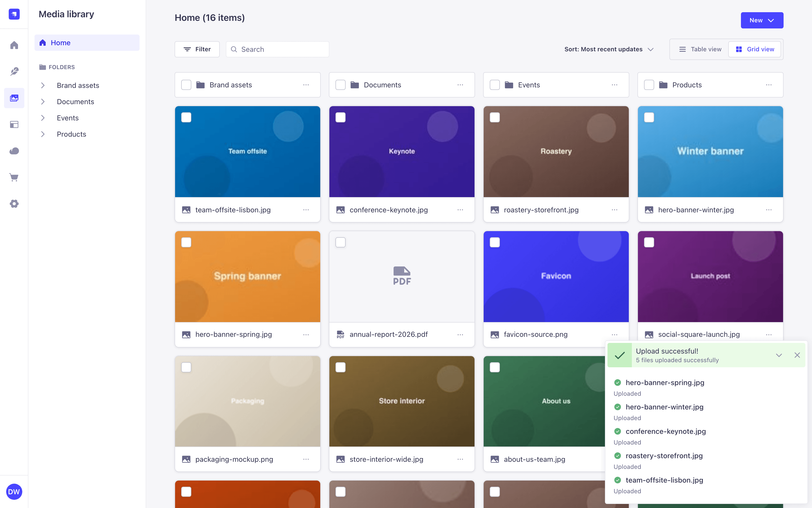The height and width of the screenshot is (508, 812).
Task: Open the Store interior image thumbnail
Action: coord(402,401)
